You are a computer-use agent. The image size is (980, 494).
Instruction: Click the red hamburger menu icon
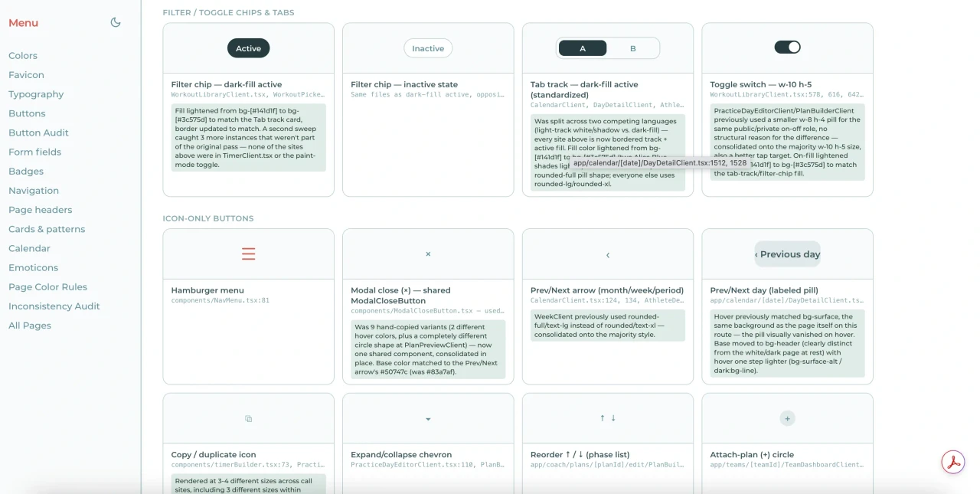click(248, 254)
